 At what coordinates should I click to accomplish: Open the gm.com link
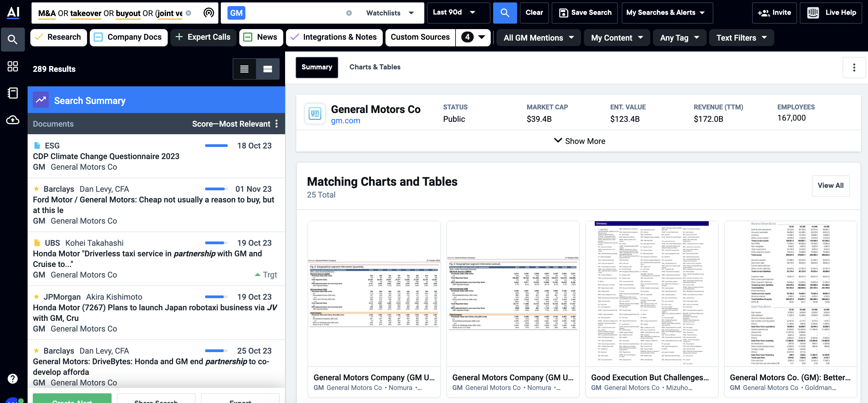click(x=345, y=121)
